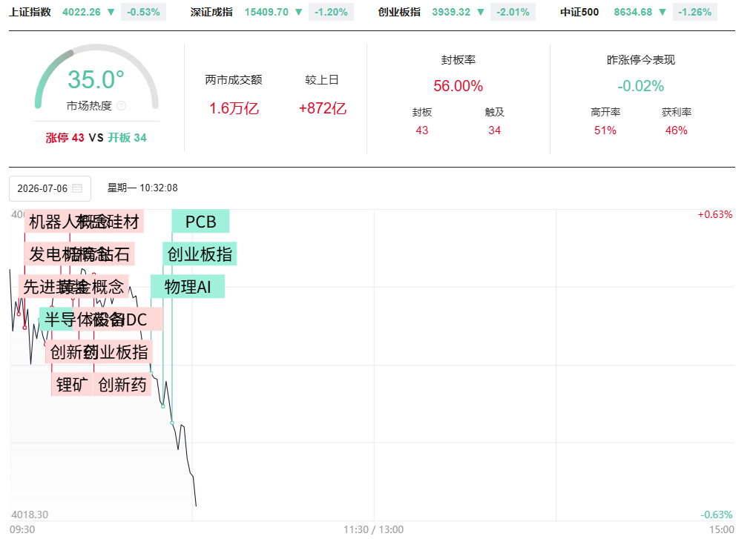
Task: Select the PCB sector label
Action: (x=200, y=222)
